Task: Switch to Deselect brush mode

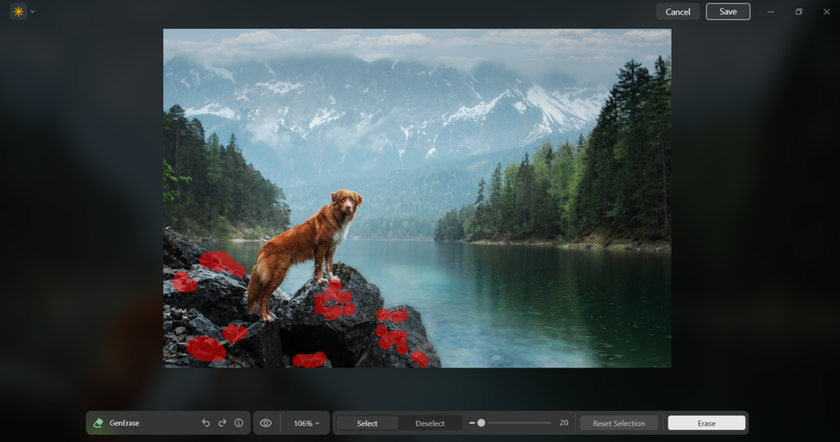Action: tap(430, 423)
